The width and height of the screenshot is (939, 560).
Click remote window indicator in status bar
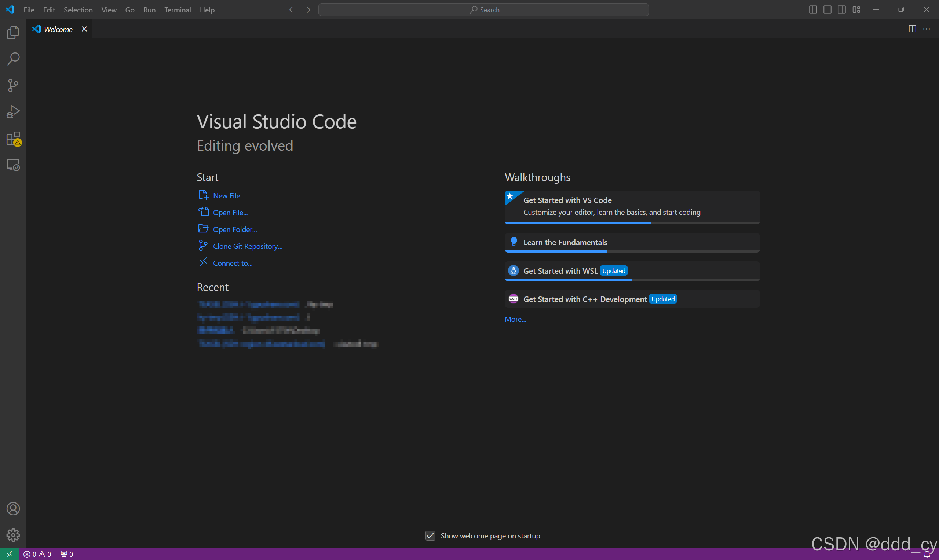coord(9,554)
